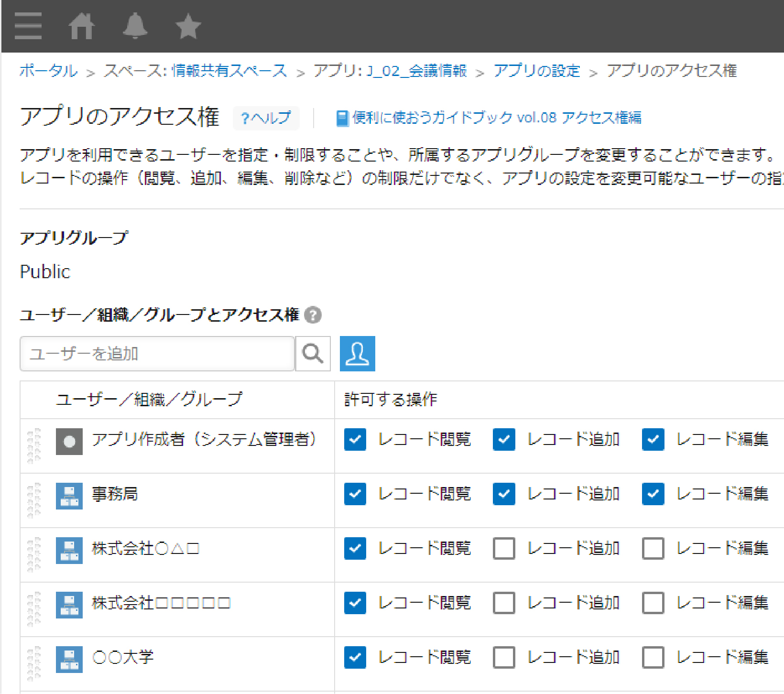This screenshot has width=784, height=694.
Task: Click the 株式会社○△□ organization icon
Action: [69, 550]
